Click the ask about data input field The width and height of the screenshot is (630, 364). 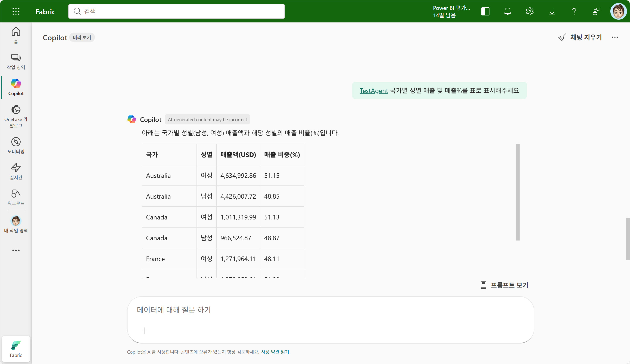click(330, 310)
